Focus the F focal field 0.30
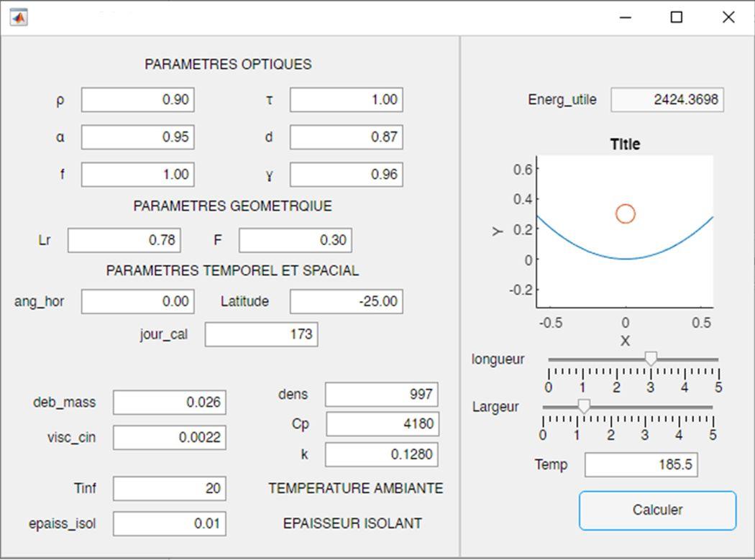 [295, 240]
